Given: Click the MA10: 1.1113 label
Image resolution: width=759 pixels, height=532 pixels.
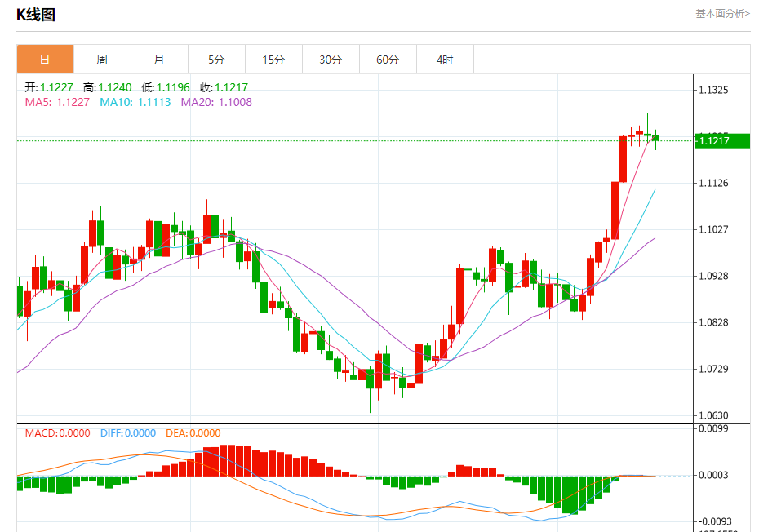Looking at the screenshot, I should [x=135, y=102].
